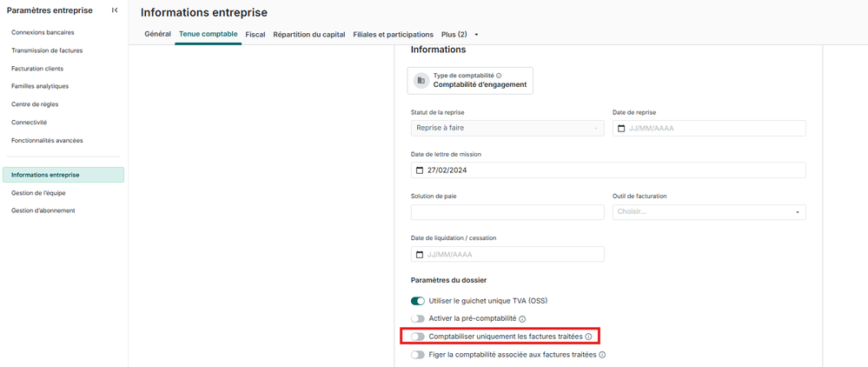868x367 pixels.
Task: Enable the Activer la pré-comptabilité toggle
Action: [418, 319]
